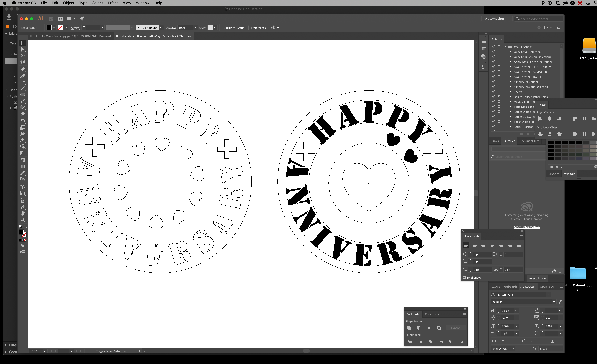The image size is (597, 364).
Task: Click the horizontal align center icon
Action: coord(550,119)
